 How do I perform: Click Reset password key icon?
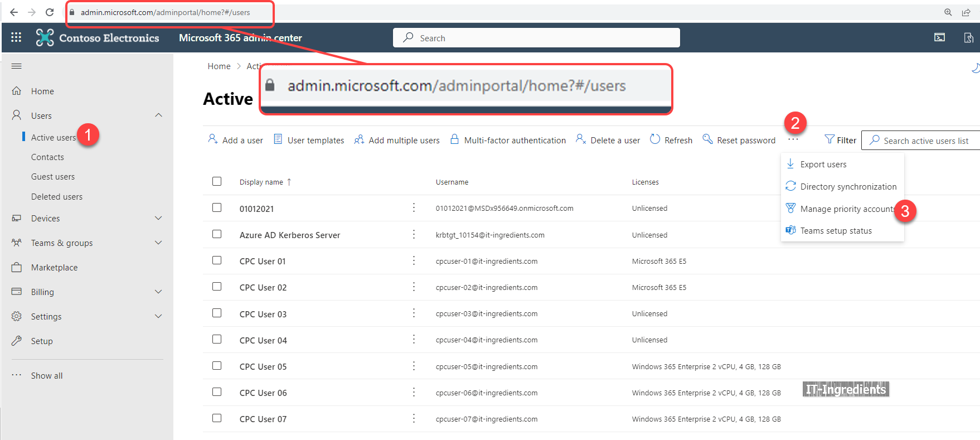707,139
